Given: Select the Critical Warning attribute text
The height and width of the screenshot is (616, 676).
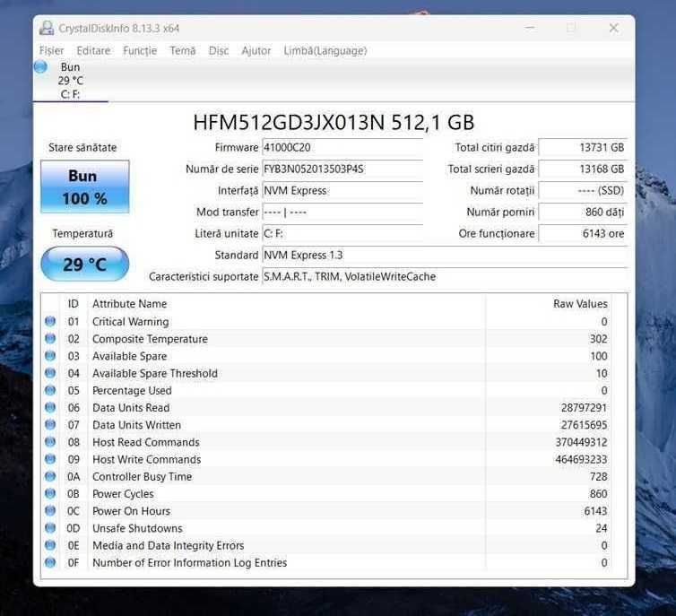Looking at the screenshot, I should tap(131, 322).
